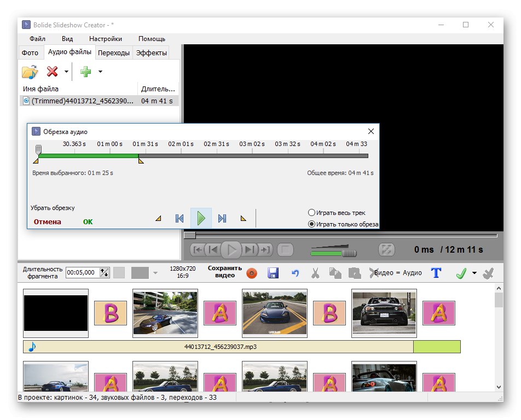521x420 pixels.
Task: Select Играть весь трек radio option
Action: (x=337, y=213)
